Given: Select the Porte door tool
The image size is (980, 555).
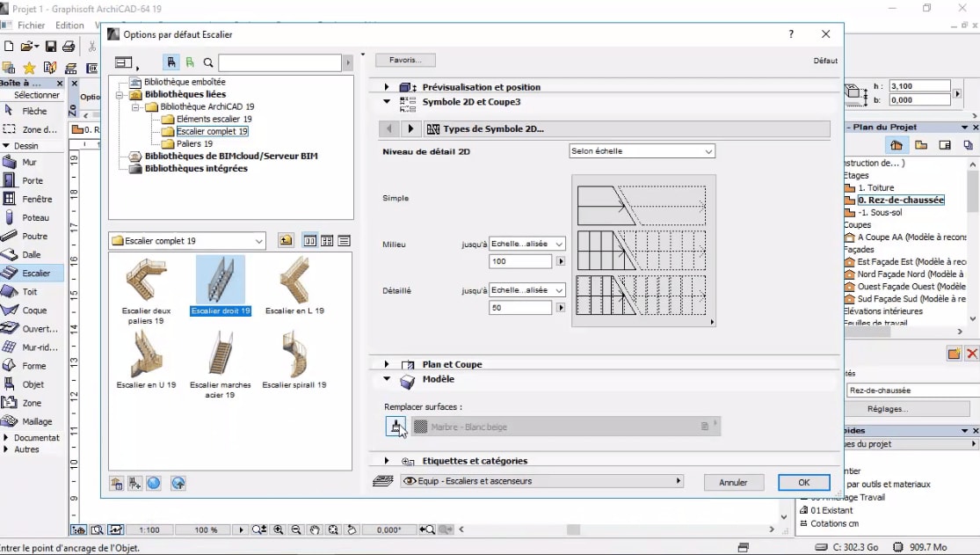Looking at the screenshot, I should click(x=32, y=181).
